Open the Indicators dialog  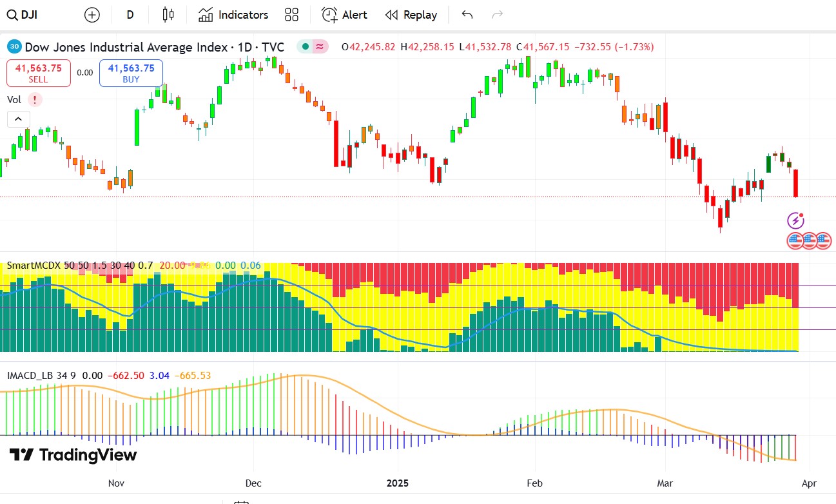(x=233, y=15)
